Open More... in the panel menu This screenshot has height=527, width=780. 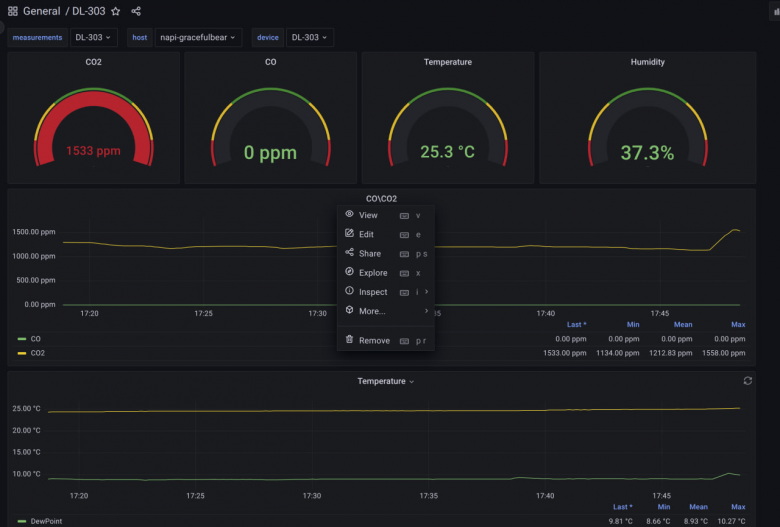[386, 311]
